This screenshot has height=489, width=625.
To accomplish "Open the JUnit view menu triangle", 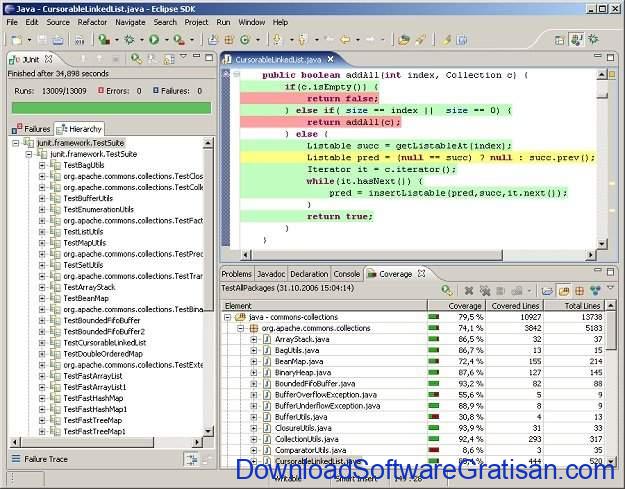I will (183, 57).
